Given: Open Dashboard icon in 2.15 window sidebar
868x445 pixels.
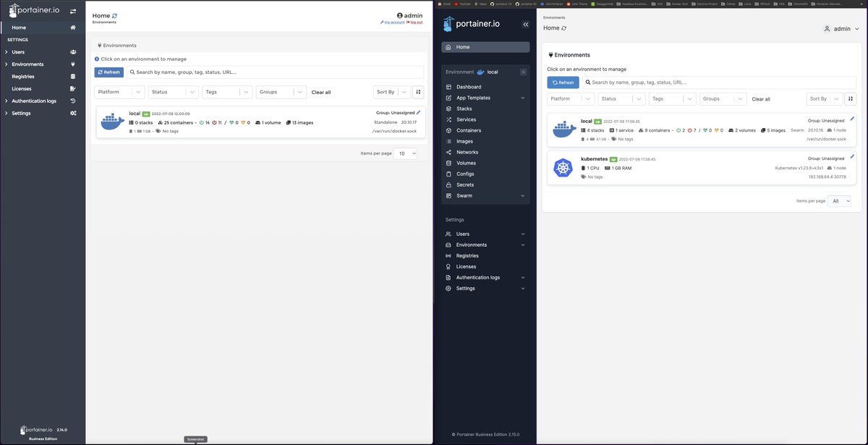Looking at the screenshot, I should click(x=448, y=87).
